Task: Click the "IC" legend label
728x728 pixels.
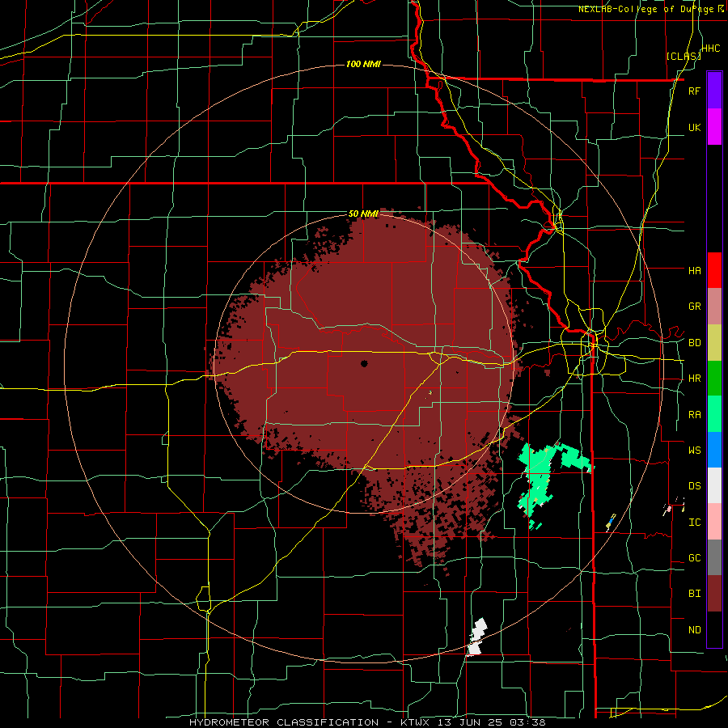Action: (694, 523)
